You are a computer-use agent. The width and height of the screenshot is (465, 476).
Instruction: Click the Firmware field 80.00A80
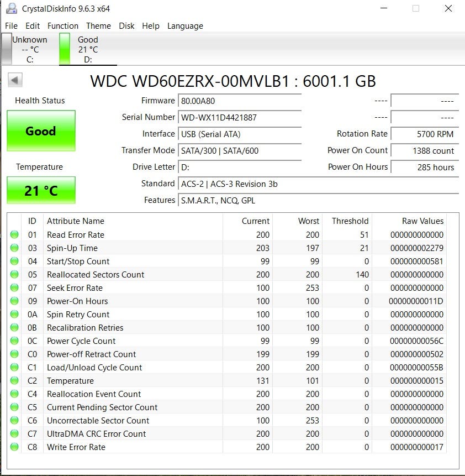coord(240,101)
